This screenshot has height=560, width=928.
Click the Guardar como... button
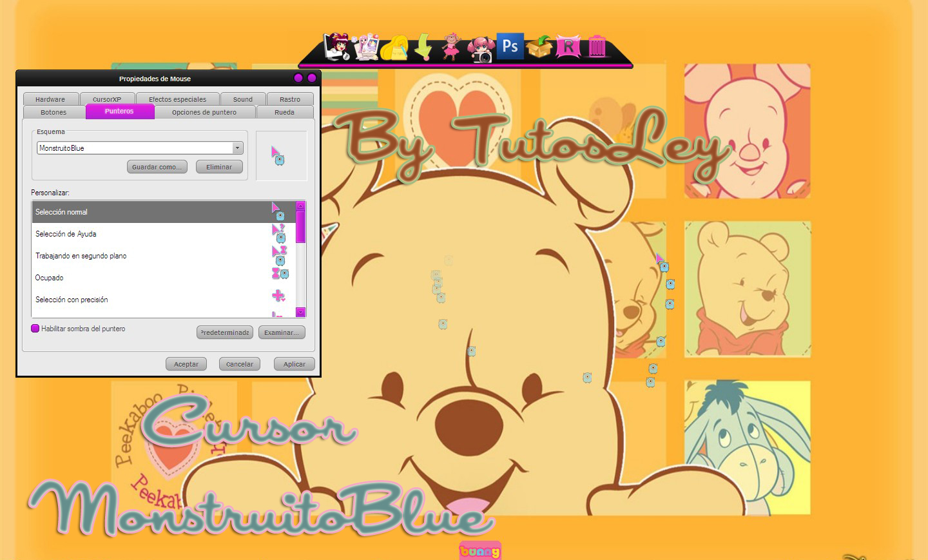coord(157,167)
